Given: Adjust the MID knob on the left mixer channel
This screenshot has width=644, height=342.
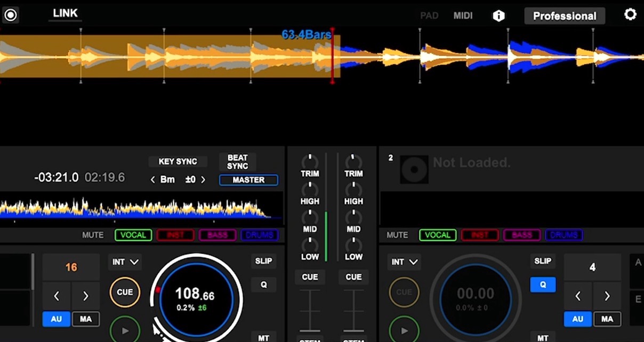Looking at the screenshot, I should tap(310, 218).
